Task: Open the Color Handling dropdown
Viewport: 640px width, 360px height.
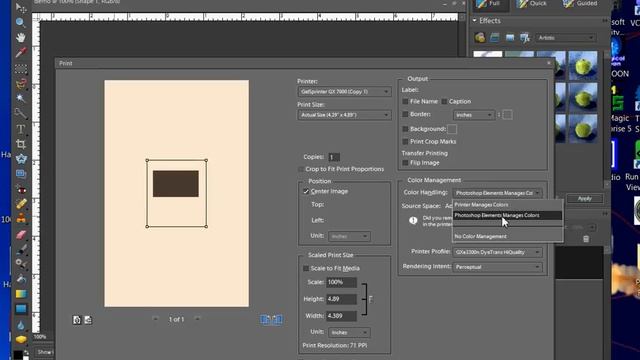Action: click(x=497, y=193)
